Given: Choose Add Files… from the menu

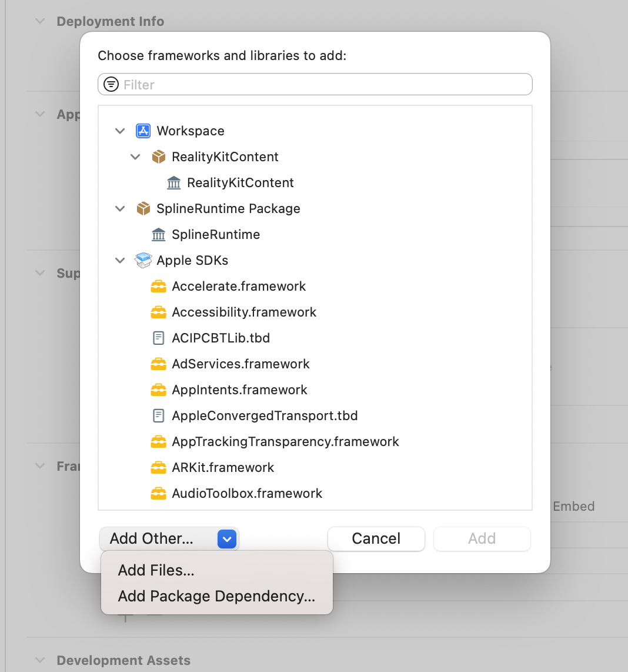Looking at the screenshot, I should pos(217,570).
